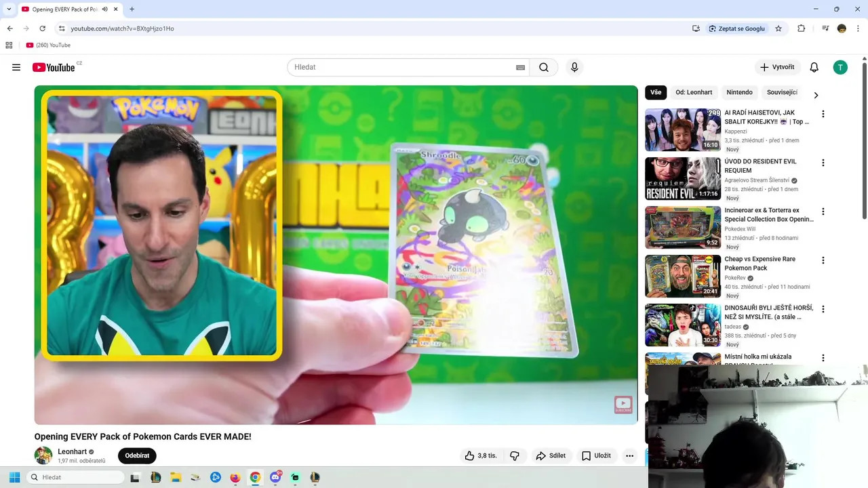The image size is (868, 488).
Task: Open Incineroar ex collection box thumbnail
Action: click(683, 227)
